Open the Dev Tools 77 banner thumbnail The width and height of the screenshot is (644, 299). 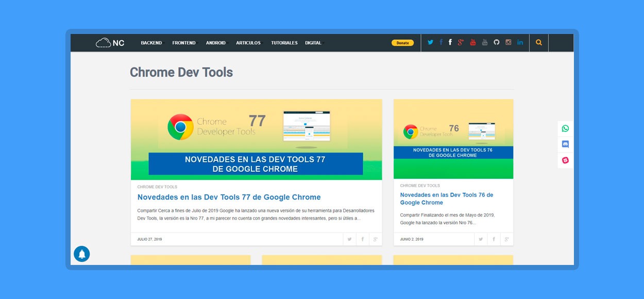257,139
